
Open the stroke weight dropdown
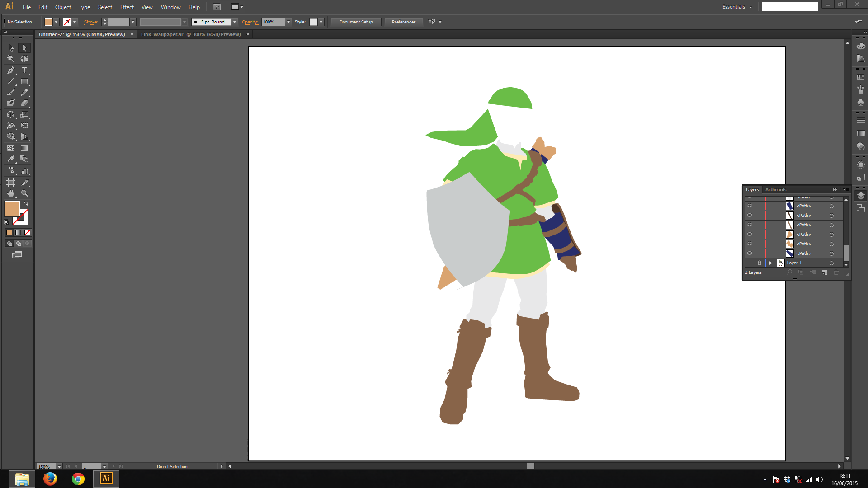click(133, 22)
